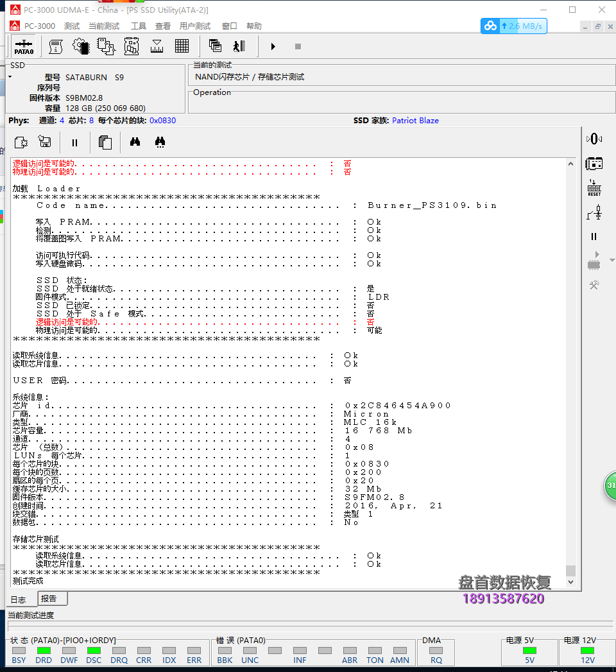Open the dropdown arrow beside chip icon

click(612, 260)
